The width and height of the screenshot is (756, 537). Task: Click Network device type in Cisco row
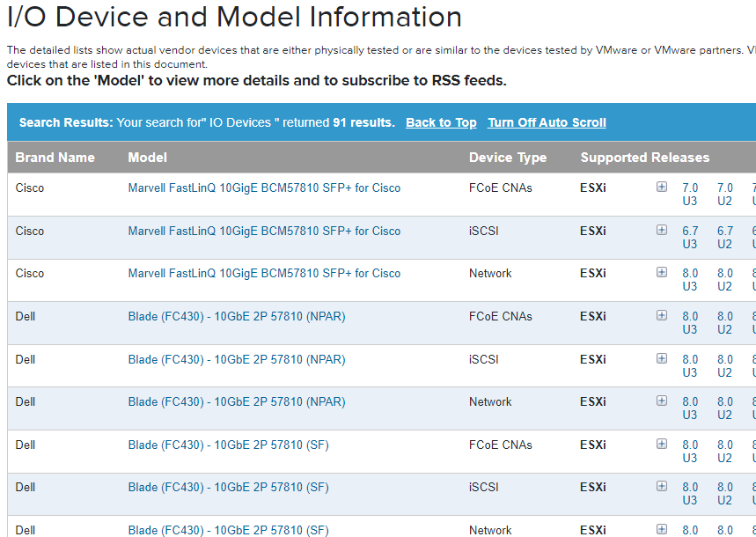coord(490,273)
